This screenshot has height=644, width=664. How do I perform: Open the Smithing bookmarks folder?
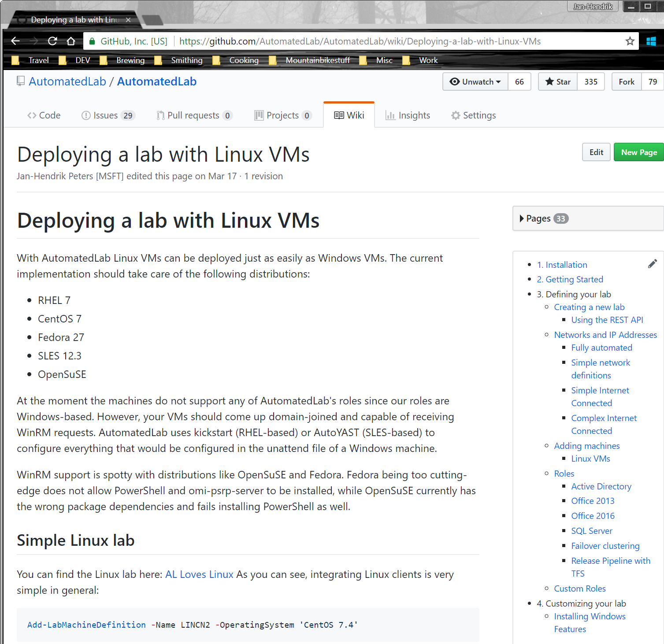[x=178, y=60]
